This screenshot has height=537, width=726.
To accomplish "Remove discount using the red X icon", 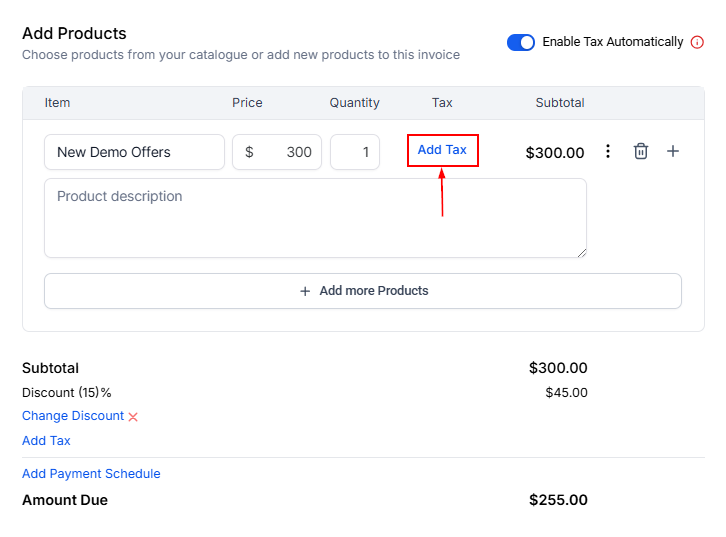I will [133, 416].
